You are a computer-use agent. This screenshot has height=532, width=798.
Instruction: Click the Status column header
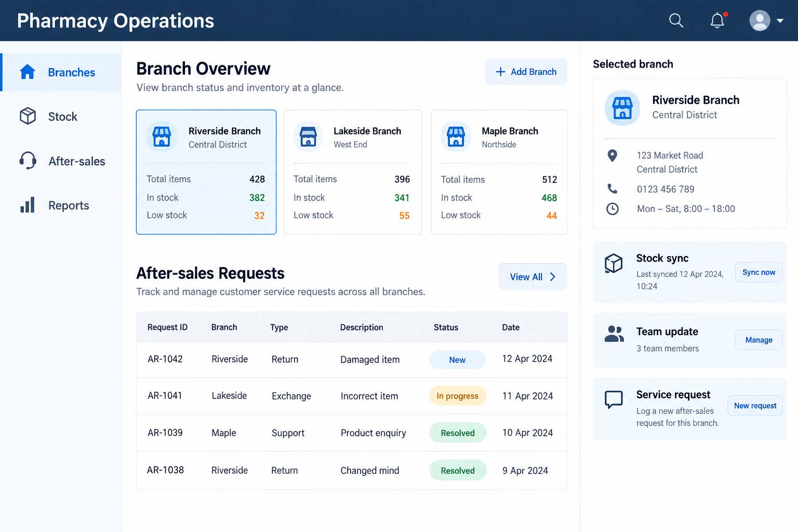446,327
